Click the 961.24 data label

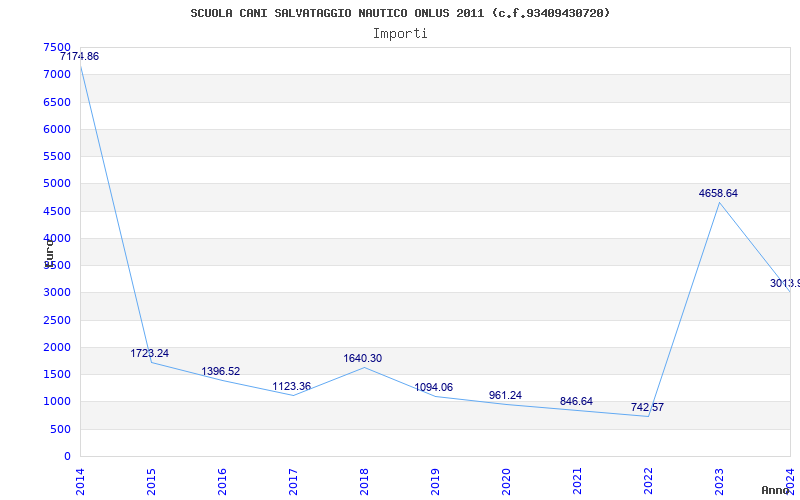click(x=505, y=396)
